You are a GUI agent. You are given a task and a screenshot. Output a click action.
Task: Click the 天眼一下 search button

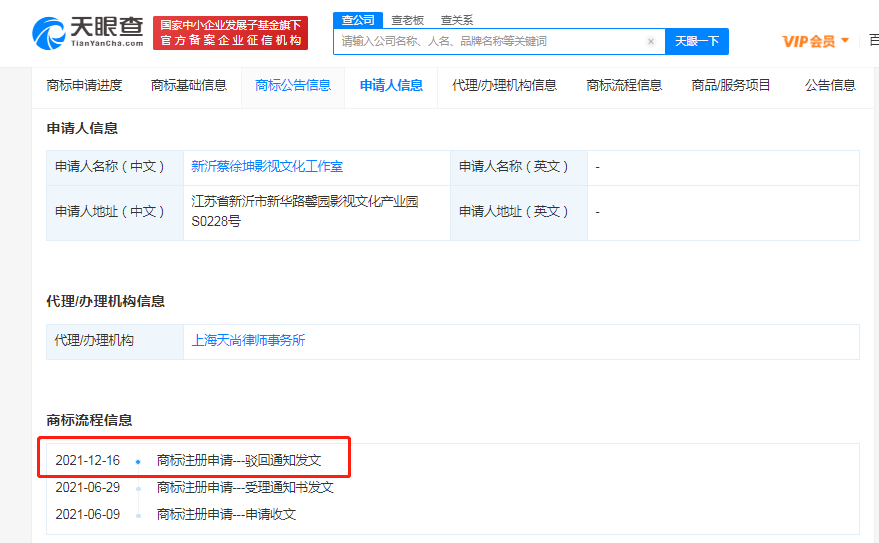[x=697, y=41]
